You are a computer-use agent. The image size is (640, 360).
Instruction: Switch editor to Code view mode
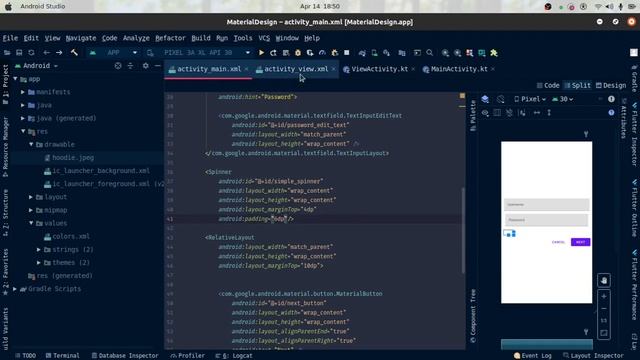click(x=548, y=85)
